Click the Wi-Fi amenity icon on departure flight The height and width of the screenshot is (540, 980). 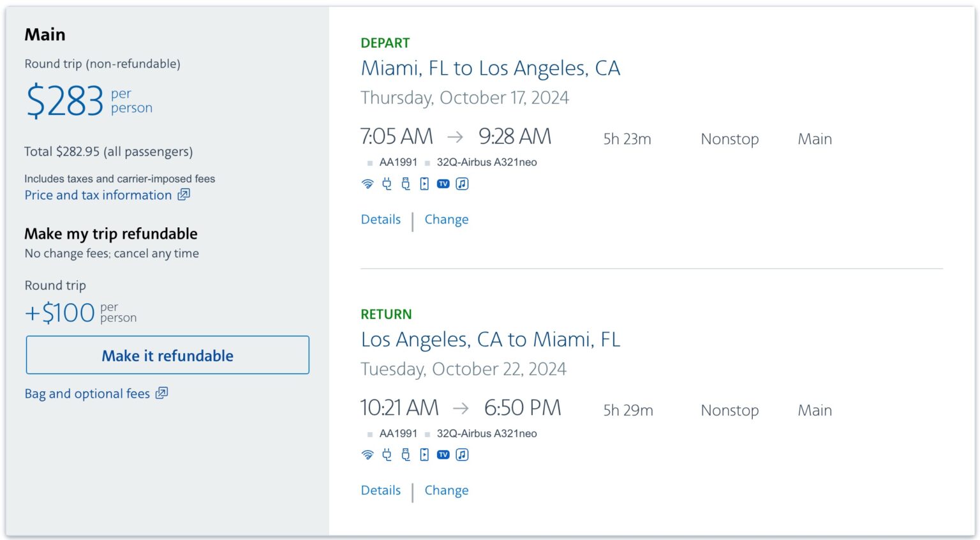[367, 184]
